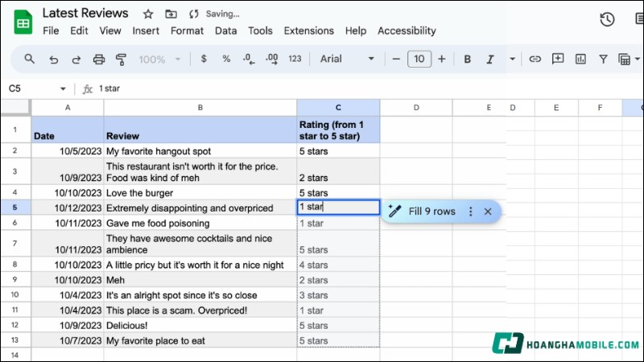644x362 pixels.
Task: Insert link icon in toolbar
Action: [x=535, y=59]
